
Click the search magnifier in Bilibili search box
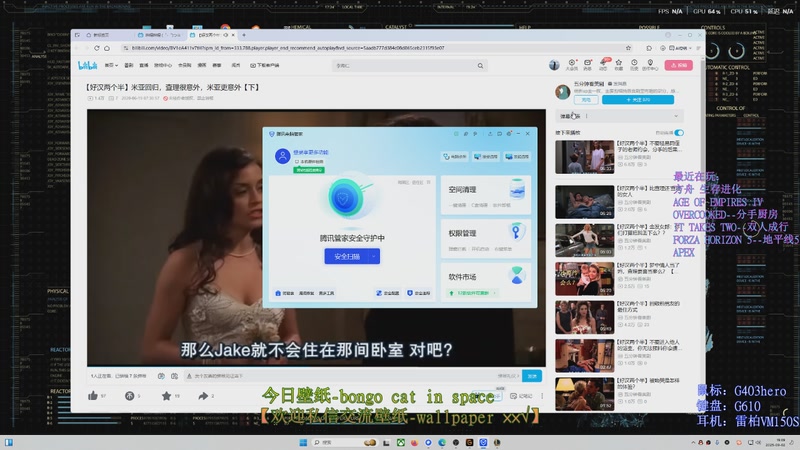click(x=480, y=66)
